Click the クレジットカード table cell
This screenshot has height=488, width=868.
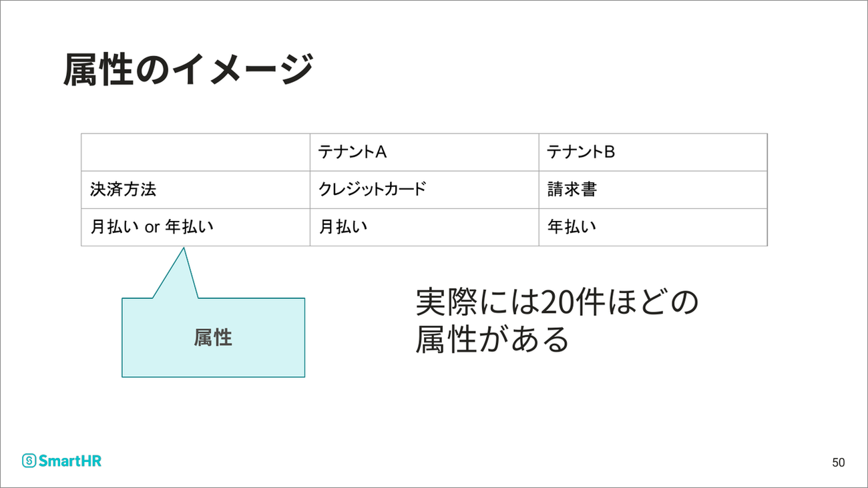tap(425, 190)
